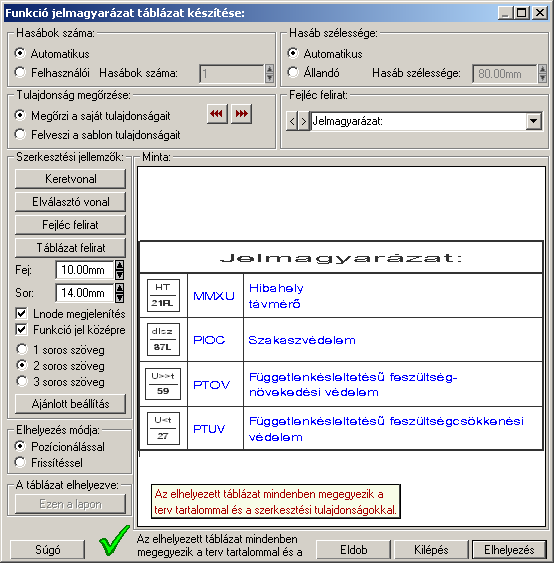Click next header arrow beside Jelmagyarázat field
This screenshot has width=554, height=563.
304,121
